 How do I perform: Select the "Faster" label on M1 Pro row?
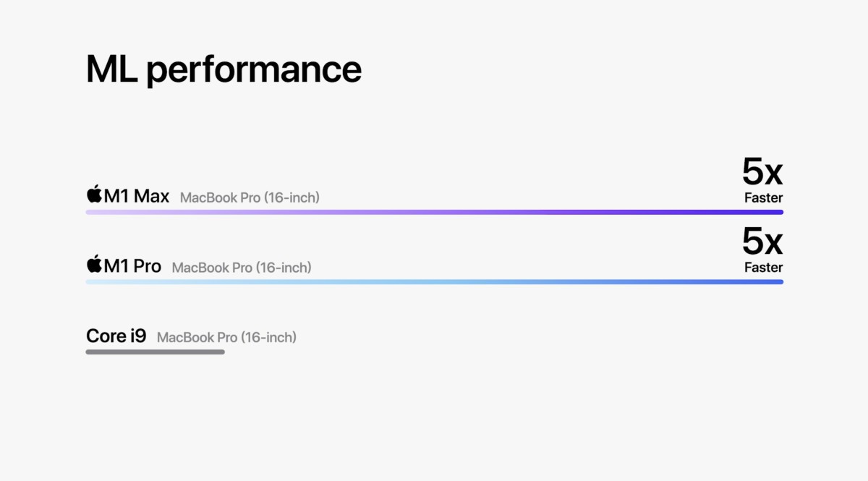click(x=763, y=268)
